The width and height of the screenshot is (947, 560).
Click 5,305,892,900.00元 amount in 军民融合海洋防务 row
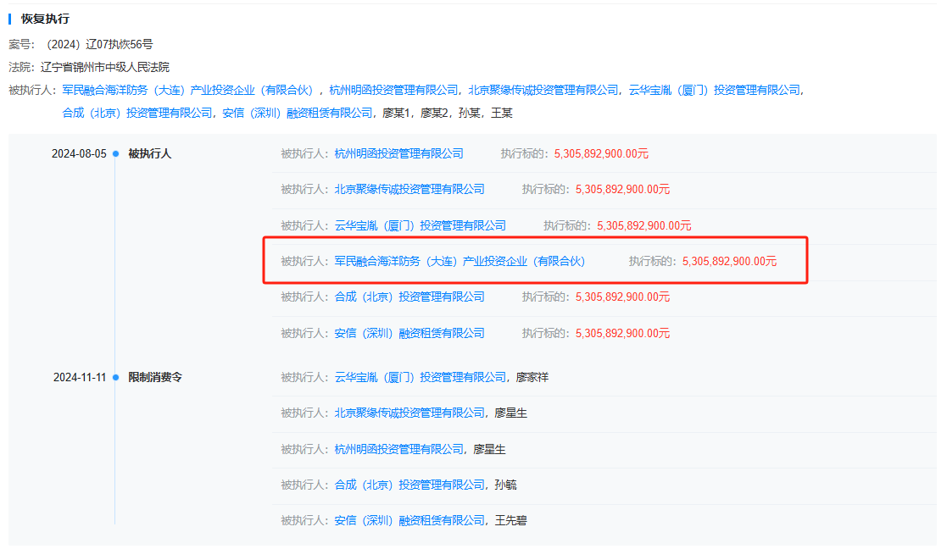729,261
